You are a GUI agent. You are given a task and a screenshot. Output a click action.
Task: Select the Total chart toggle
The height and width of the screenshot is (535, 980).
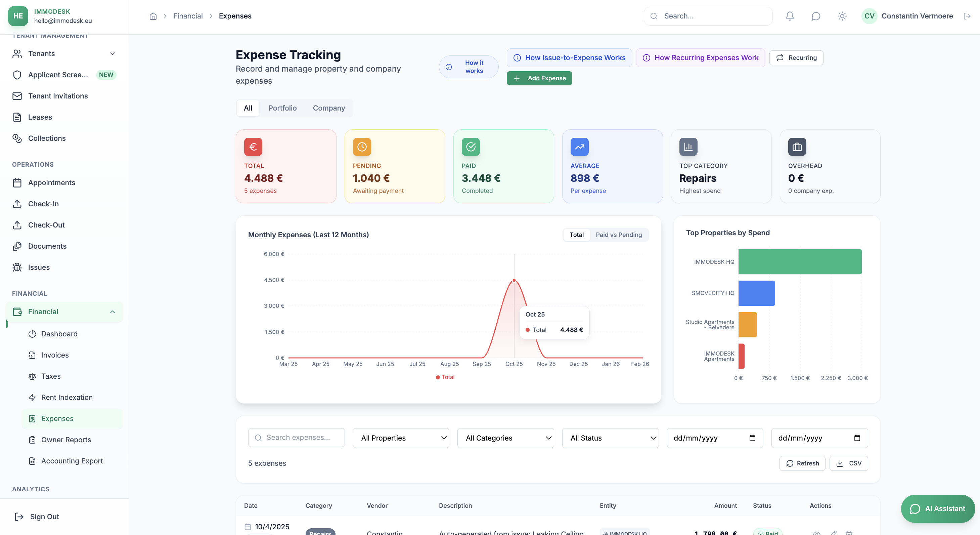coord(576,235)
